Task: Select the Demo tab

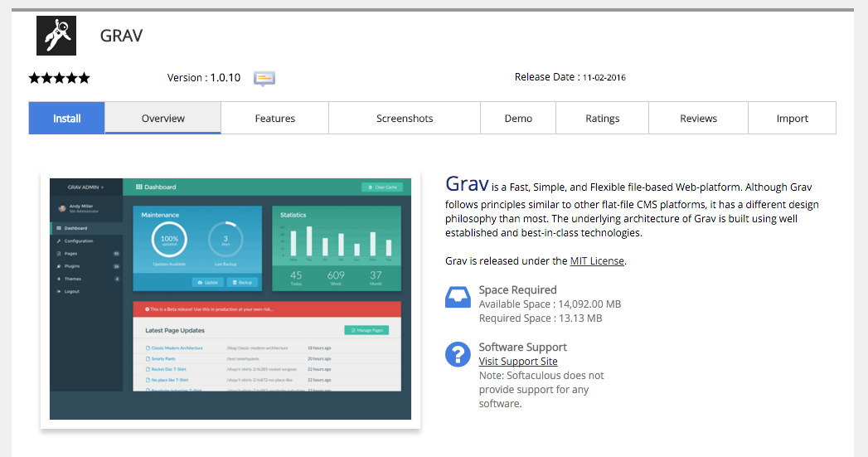Action: click(518, 118)
